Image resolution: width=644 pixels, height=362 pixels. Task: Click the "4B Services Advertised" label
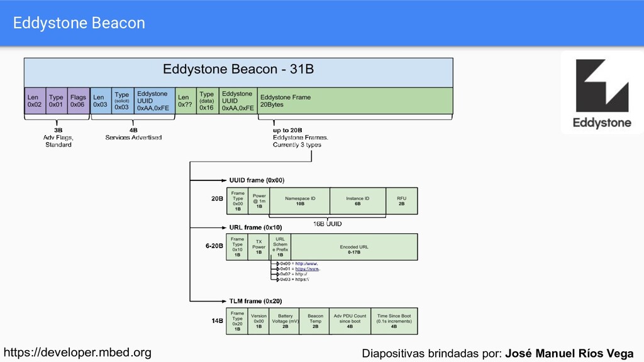[x=133, y=134]
